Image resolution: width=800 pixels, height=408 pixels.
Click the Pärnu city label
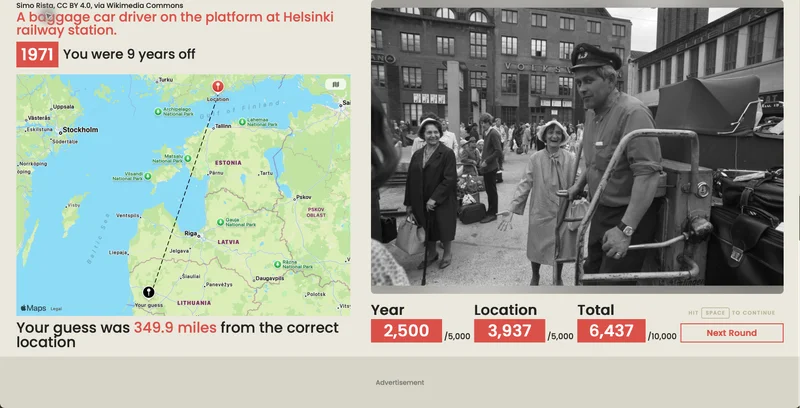click(216, 173)
